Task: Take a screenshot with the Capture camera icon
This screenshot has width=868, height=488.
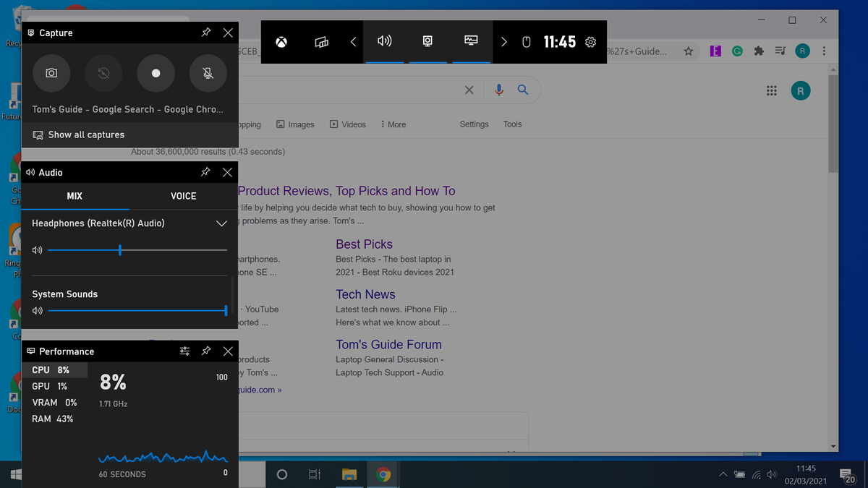Action: 51,73
